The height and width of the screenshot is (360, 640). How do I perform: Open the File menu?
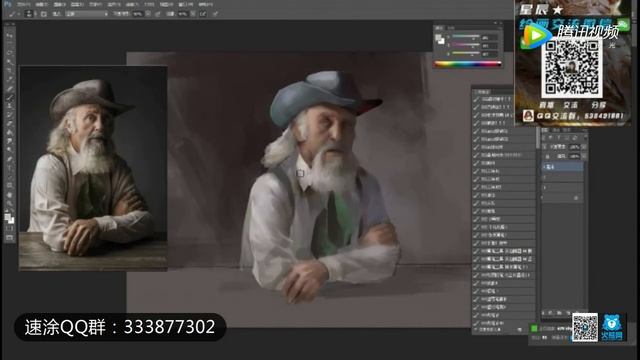24,4
